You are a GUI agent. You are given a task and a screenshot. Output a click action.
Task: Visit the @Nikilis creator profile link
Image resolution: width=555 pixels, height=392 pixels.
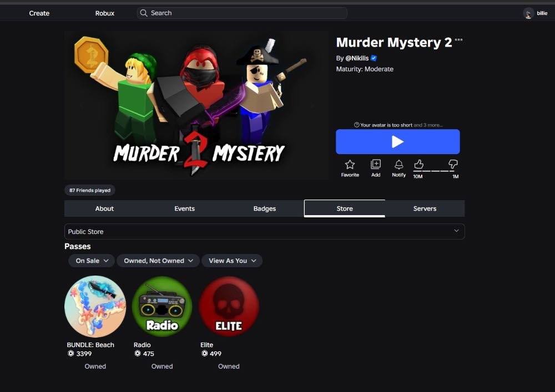(x=357, y=58)
